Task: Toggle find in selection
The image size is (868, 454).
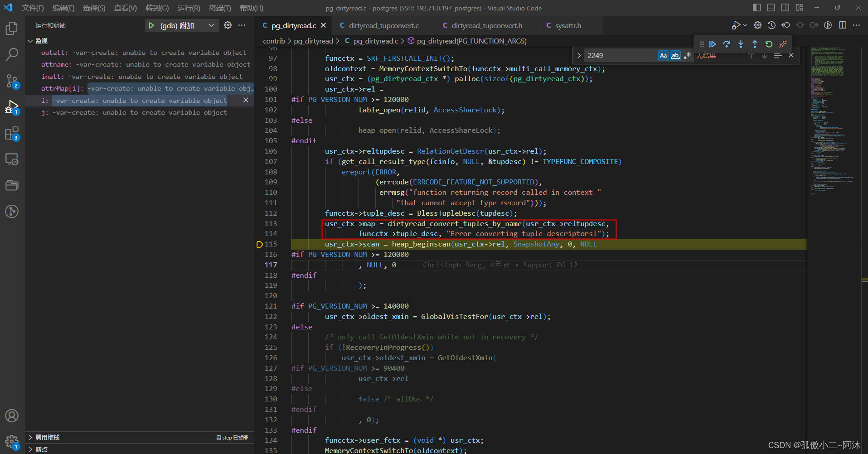Action: point(778,55)
